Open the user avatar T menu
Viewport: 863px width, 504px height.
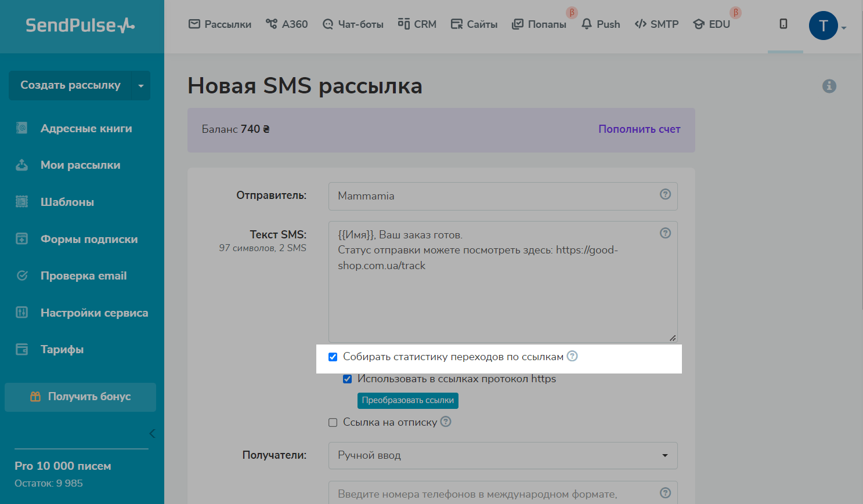tap(823, 26)
